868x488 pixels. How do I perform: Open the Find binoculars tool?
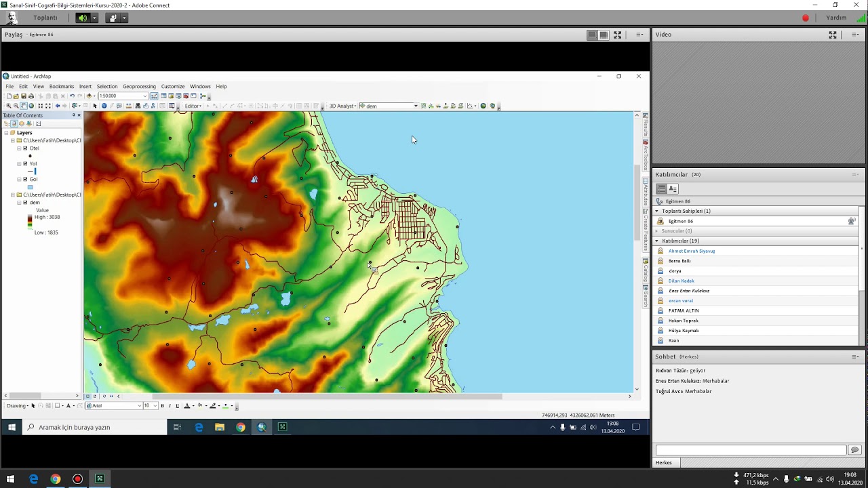[x=138, y=106]
